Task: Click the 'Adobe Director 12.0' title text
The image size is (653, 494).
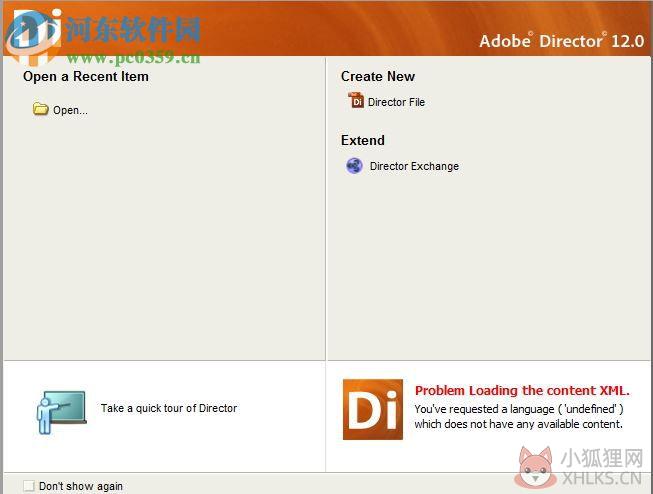Action: pos(562,41)
